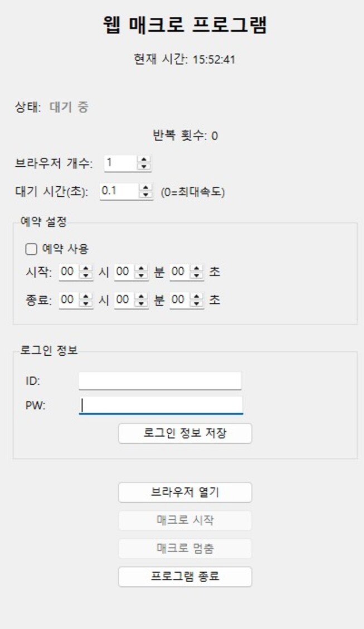Click the 브라우저 열기 button
This screenshot has height=629, width=364.
pyautogui.click(x=185, y=492)
